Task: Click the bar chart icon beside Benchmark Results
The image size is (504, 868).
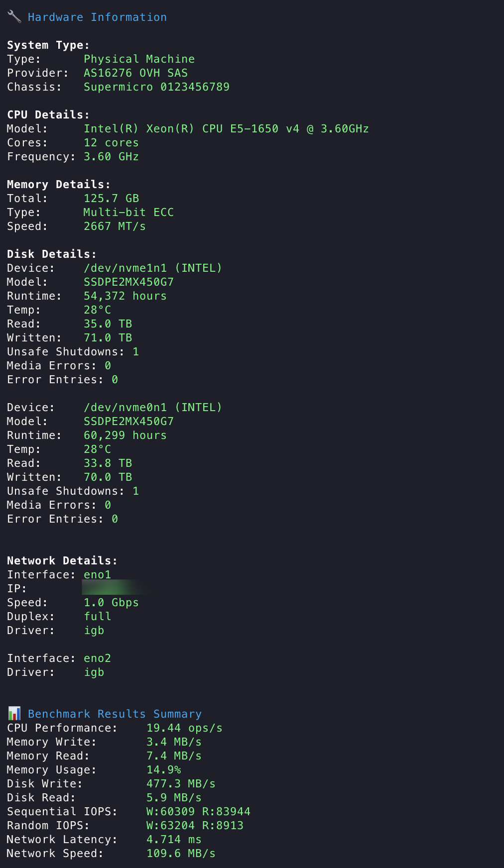Action: point(14,713)
